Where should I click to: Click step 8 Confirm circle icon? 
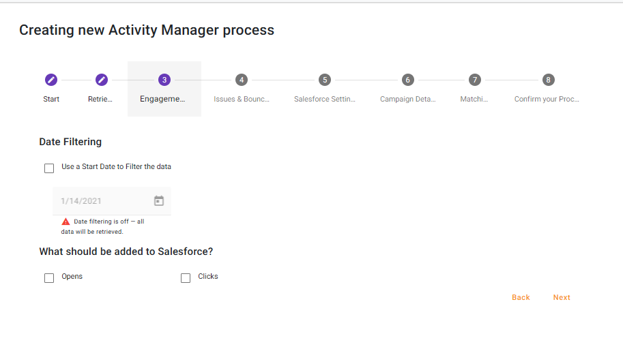click(x=548, y=80)
